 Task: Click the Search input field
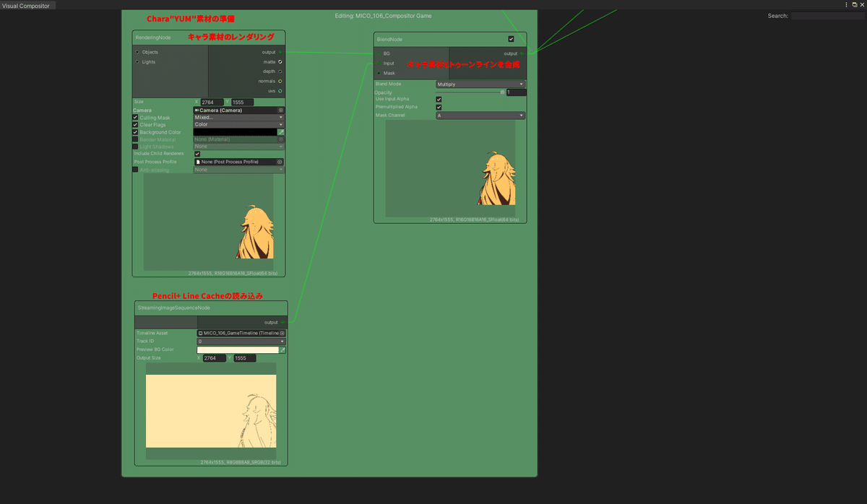(x=828, y=16)
